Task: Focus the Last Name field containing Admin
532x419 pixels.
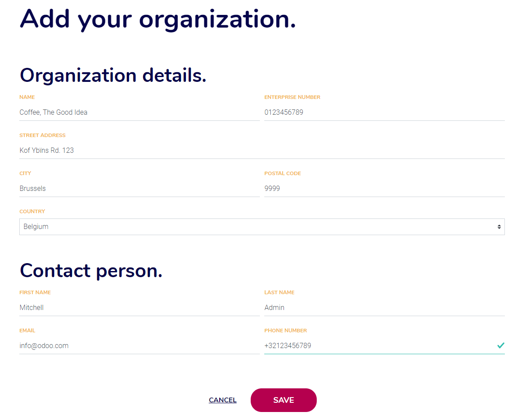Action: (x=385, y=308)
